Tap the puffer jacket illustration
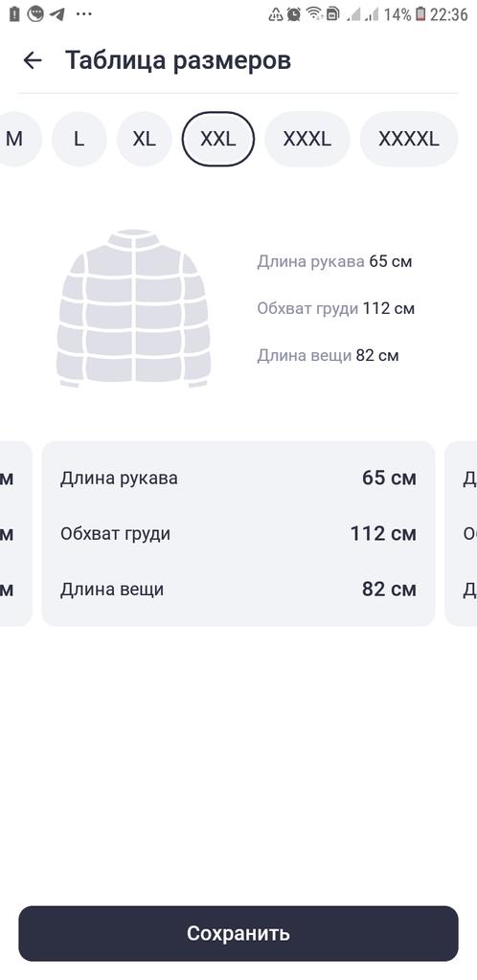The width and height of the screenshot is (477, 980). click(x=134, y=308)
